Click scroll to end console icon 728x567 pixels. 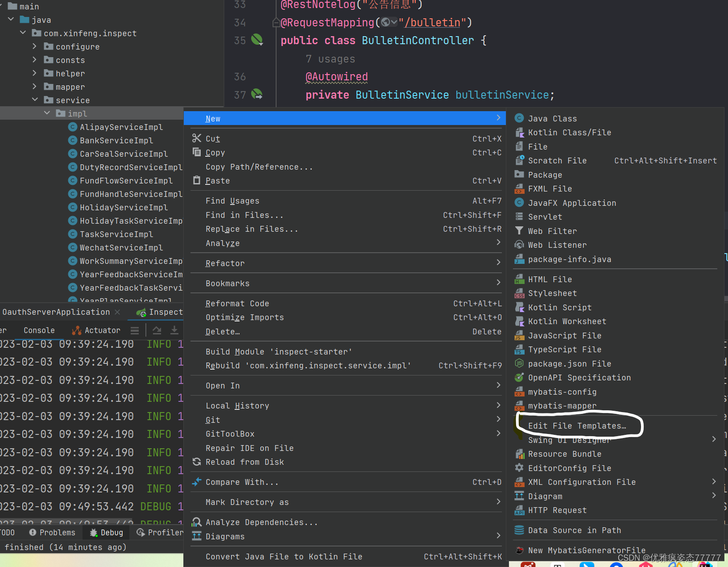click(174, 330)
